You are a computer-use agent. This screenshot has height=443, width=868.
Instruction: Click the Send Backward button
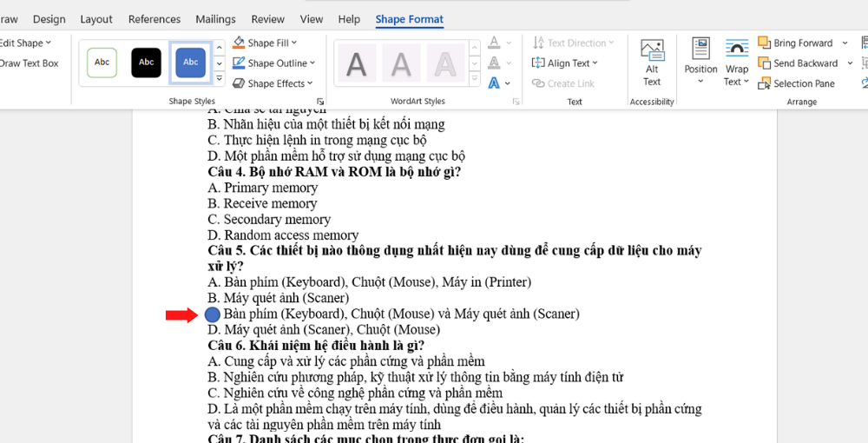pyautogui.click(x=798, y=63)
